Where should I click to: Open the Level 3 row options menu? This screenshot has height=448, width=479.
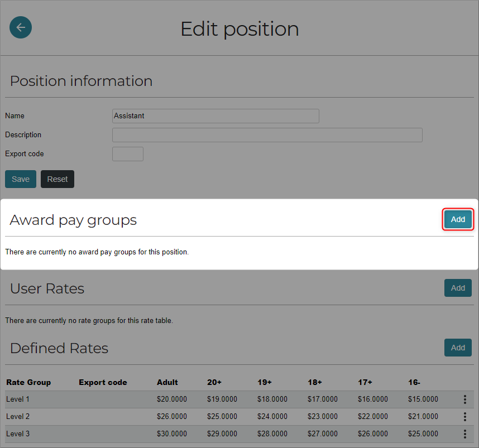click(464, 433)
